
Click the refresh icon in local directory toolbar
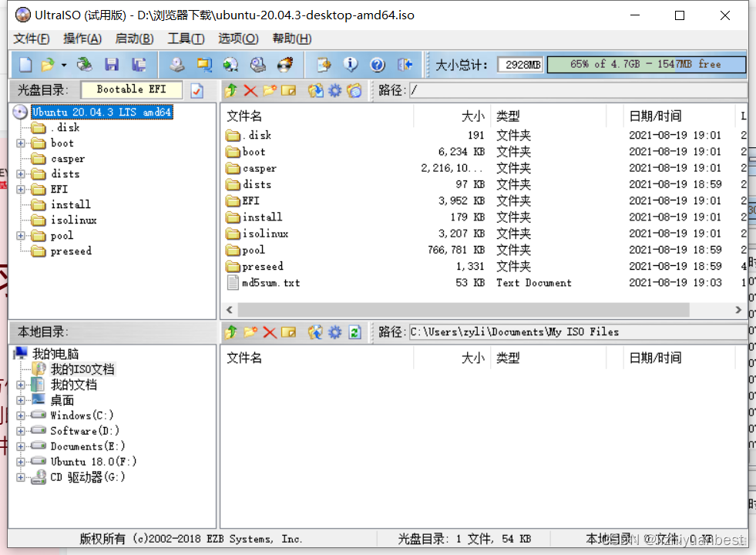click(x=354, y=332)
